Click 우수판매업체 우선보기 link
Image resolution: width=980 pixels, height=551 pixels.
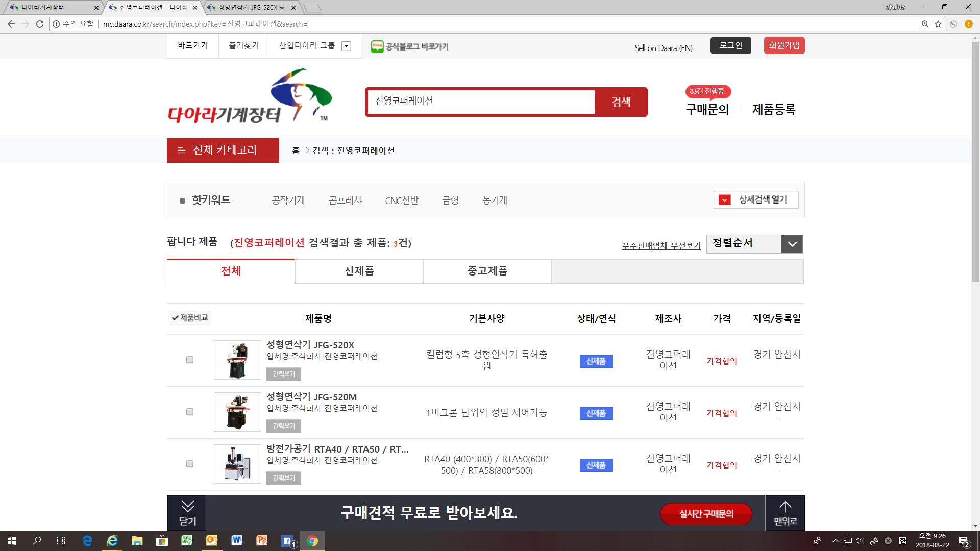(x=661, y=246)
